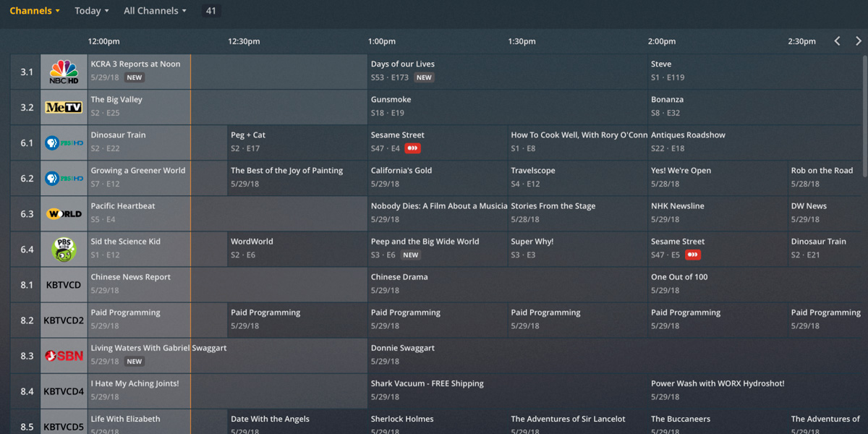The width and height of the screenshot is (868, 434).
Task: Select NHK Newsline listing
Action: coord(718,213)
